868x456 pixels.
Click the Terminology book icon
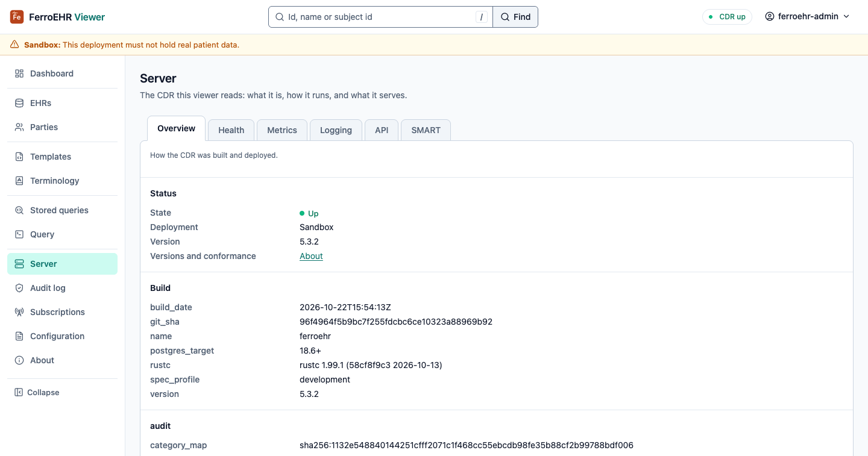19,181
